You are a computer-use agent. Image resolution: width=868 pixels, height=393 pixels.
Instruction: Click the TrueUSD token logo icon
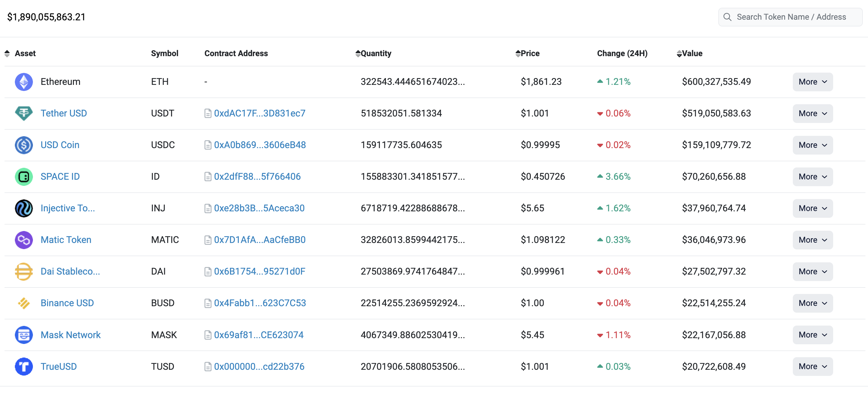pos(24,366)
